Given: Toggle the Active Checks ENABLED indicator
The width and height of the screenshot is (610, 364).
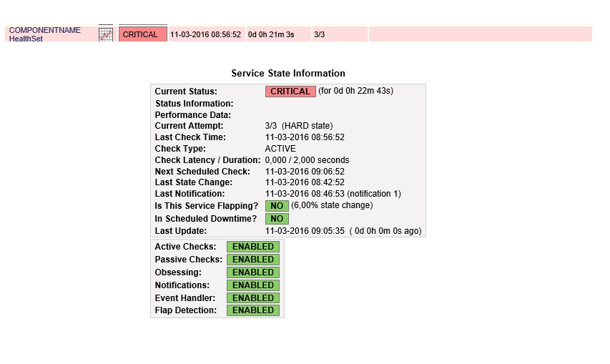Looking at the screenshot, I should pos(252,247).
